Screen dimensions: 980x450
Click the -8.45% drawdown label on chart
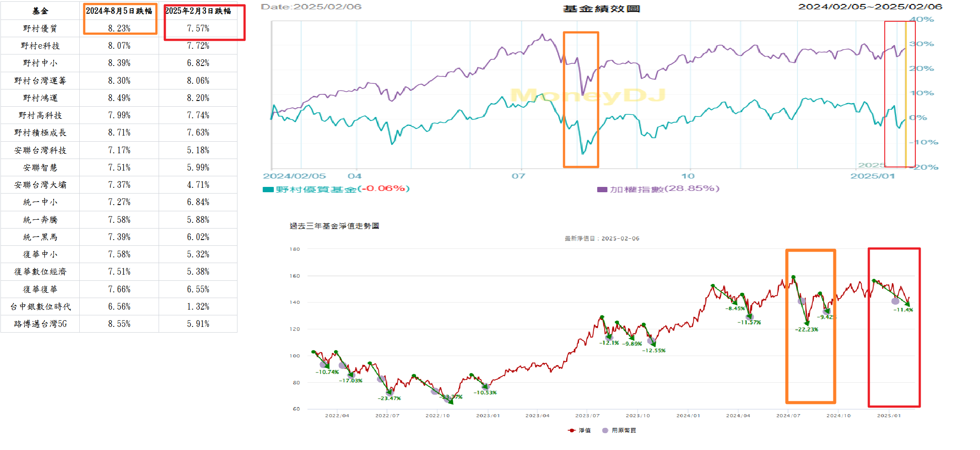pos(735,309)
